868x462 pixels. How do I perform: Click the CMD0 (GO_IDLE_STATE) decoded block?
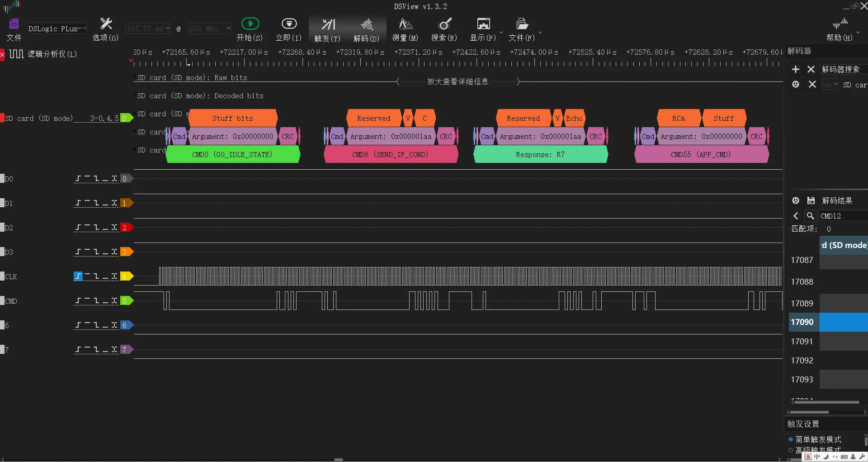[232, 154]
